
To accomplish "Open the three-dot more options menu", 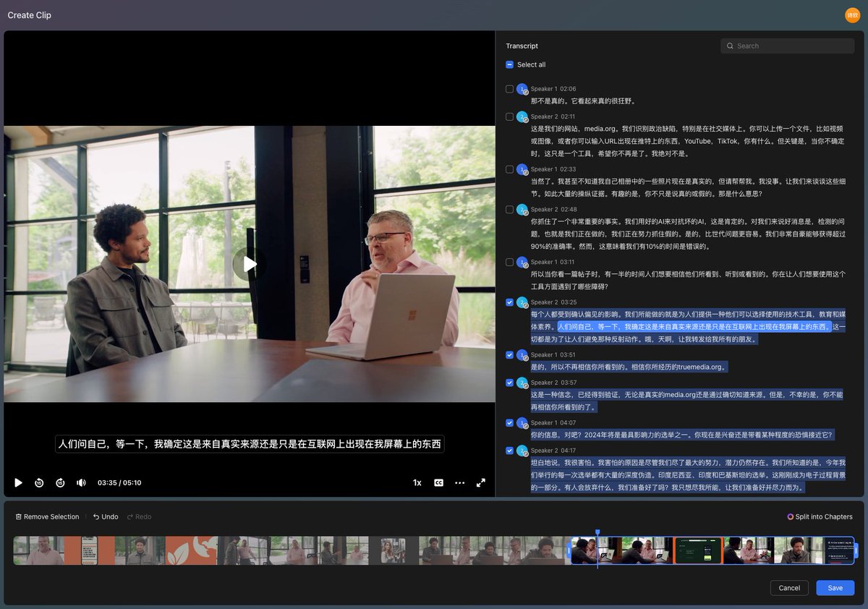I will (459, 482).
